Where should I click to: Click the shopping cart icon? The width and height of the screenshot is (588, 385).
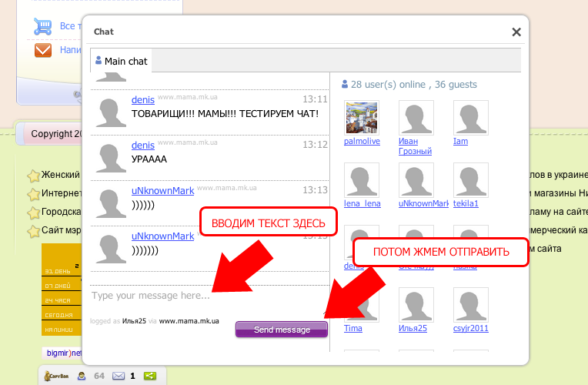(x=42, y=27)
